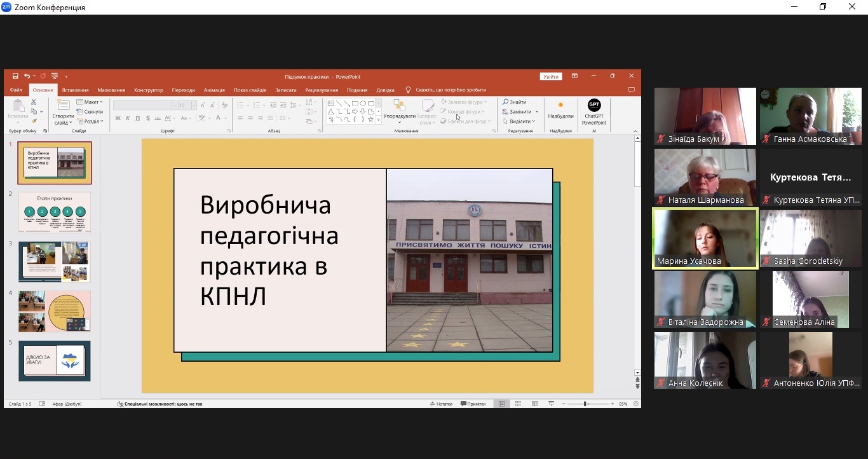Collapse the ribbon with the chevron arrow

coord(635,132)
